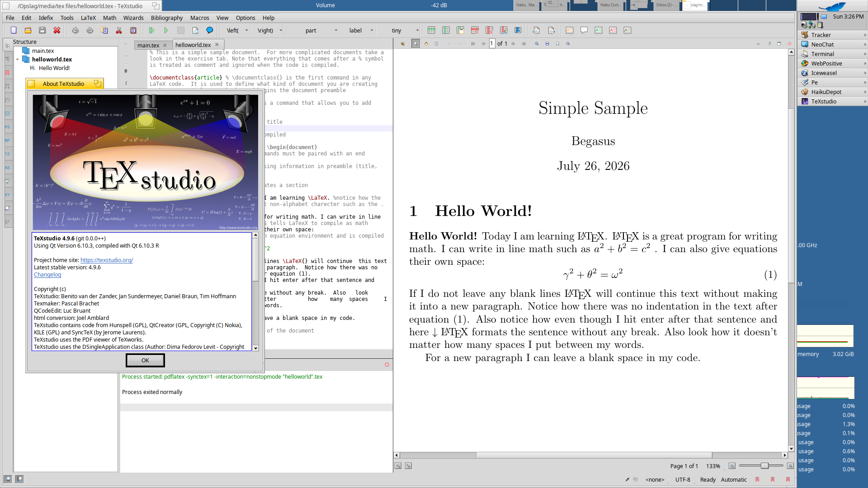Viewport: 868px width, 488px height.
Task: Open the Changelog link in About dialog
Action: point(47,275)
